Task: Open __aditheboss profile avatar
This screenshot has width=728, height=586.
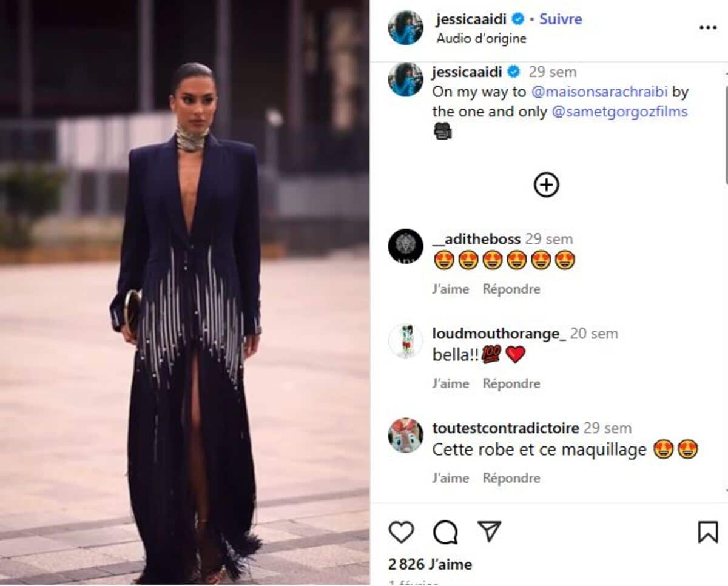Action: [x=406, y=246]
